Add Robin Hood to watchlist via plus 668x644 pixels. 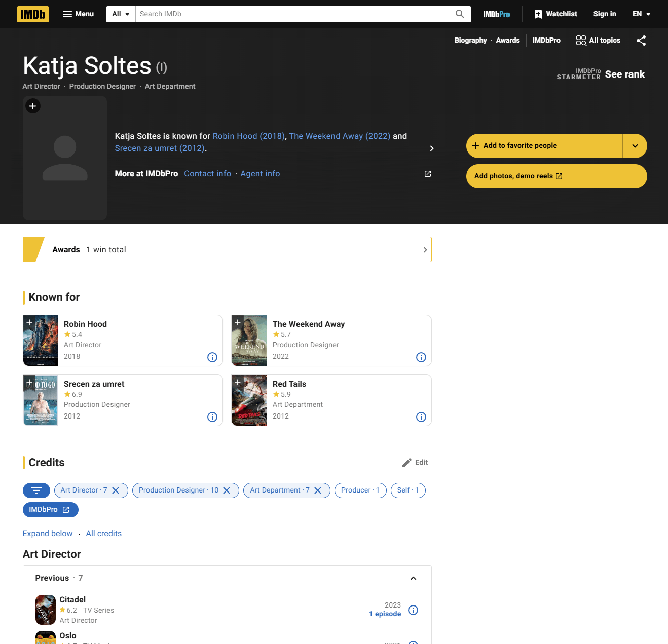coord(29,322)
